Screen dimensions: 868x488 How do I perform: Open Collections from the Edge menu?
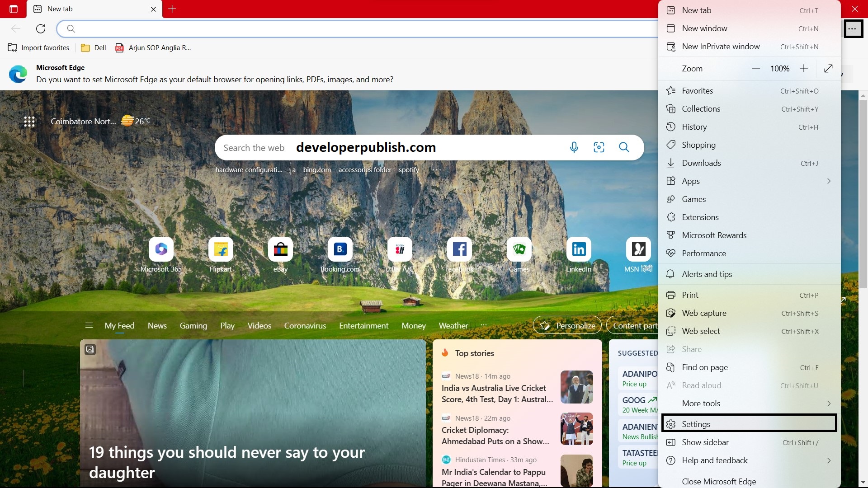(x=701, y=108)
